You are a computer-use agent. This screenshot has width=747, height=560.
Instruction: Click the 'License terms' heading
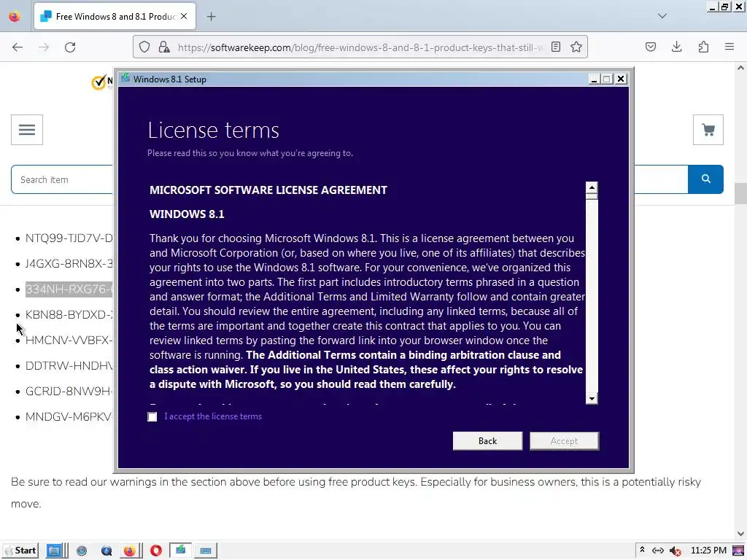214,130
